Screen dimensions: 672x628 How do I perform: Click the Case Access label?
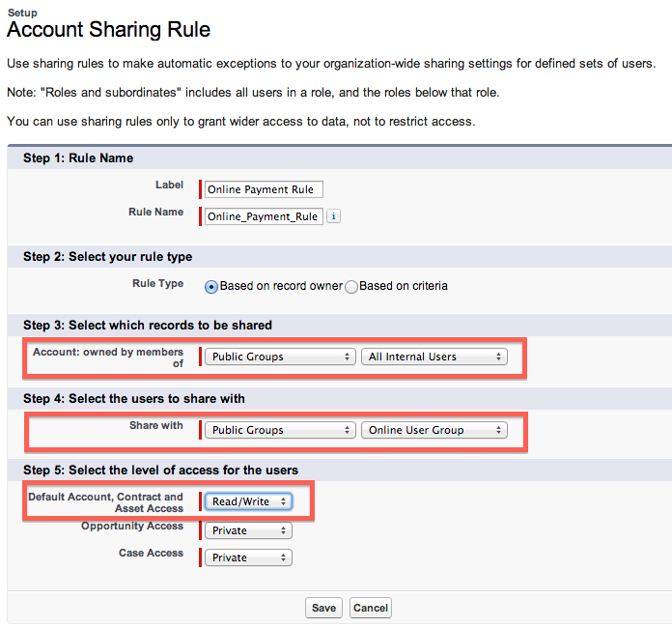(151, 553)
